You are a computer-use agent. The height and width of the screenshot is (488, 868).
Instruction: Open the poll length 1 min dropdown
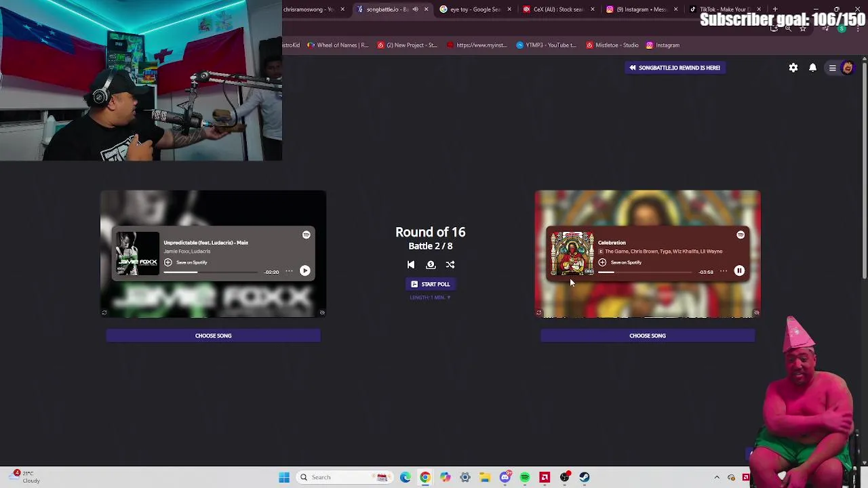430,298
